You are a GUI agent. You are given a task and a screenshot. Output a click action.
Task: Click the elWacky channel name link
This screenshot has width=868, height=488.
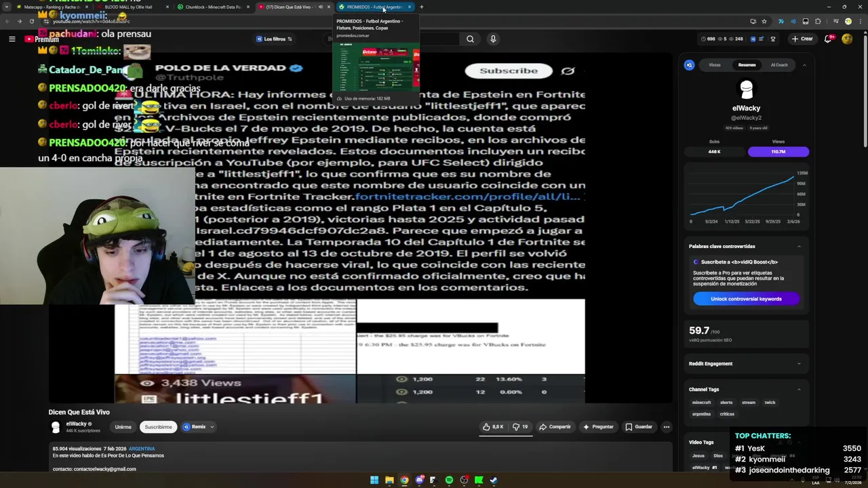click(x=76, y=424)
